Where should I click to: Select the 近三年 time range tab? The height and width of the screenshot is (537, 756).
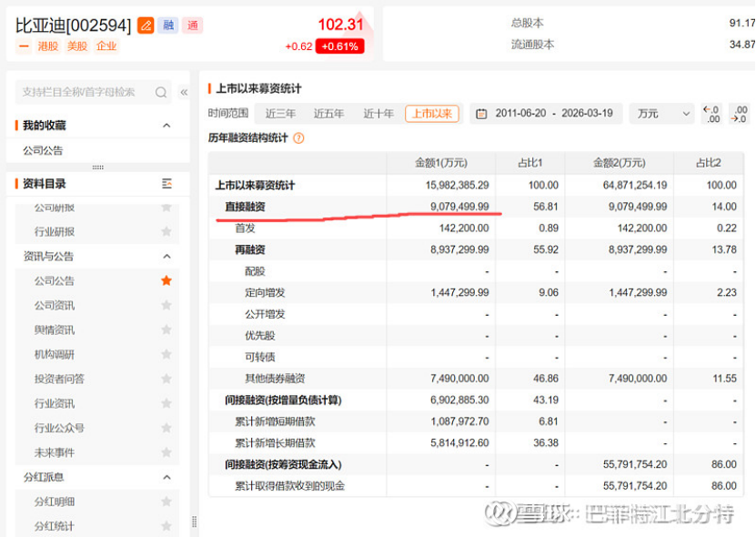click(x=280, y=114)
